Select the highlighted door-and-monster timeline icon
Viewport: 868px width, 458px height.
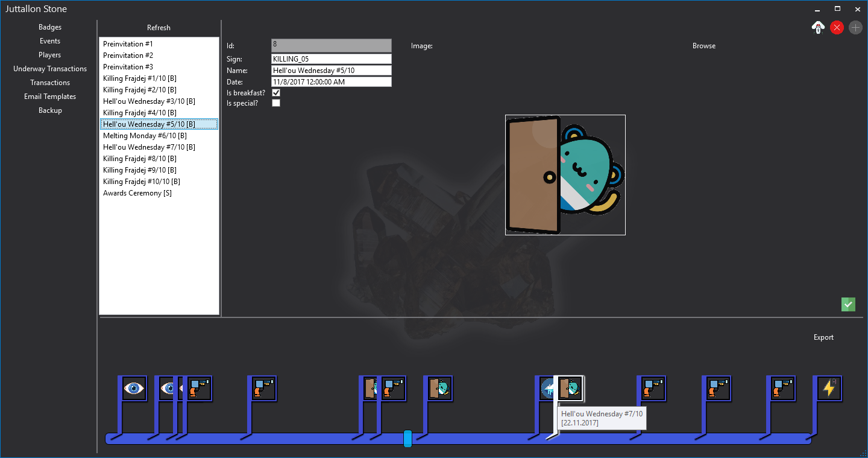tap(570, 388)
